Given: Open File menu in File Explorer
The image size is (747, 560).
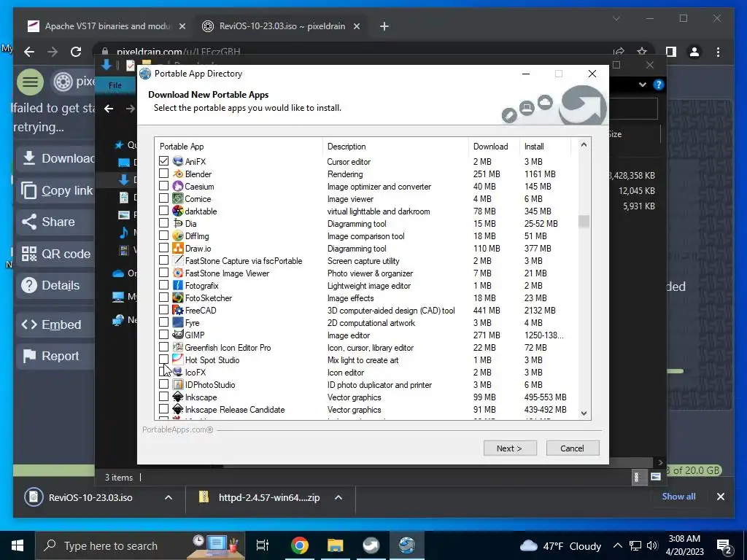Looking at the screenshot, I should click(115, 85).
